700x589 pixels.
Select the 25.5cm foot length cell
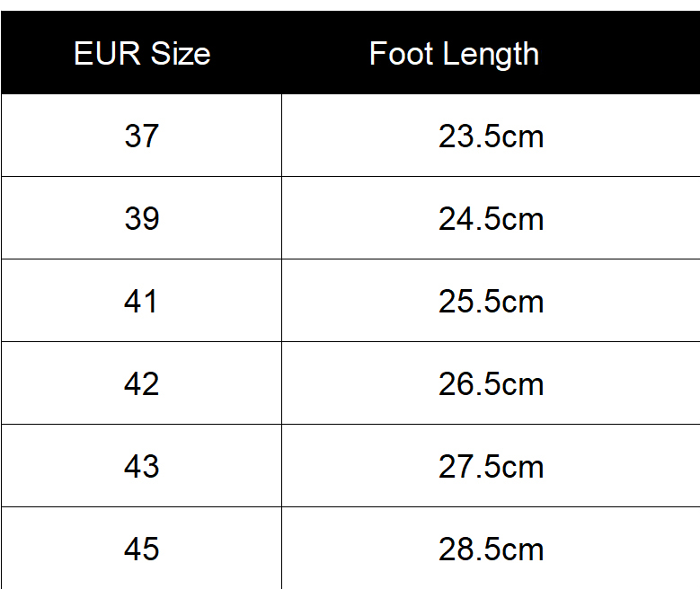(491, 301)
